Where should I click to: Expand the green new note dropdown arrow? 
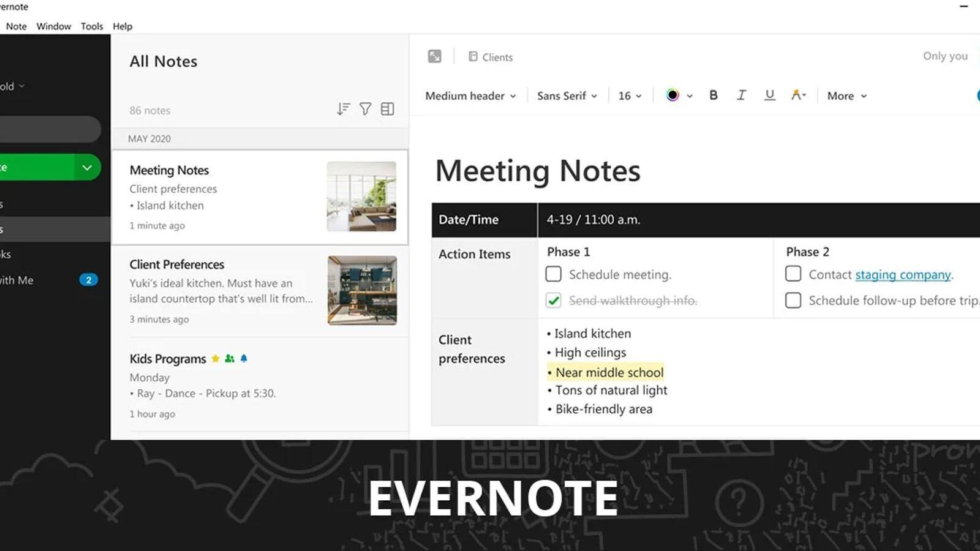[x=87, y=167]
